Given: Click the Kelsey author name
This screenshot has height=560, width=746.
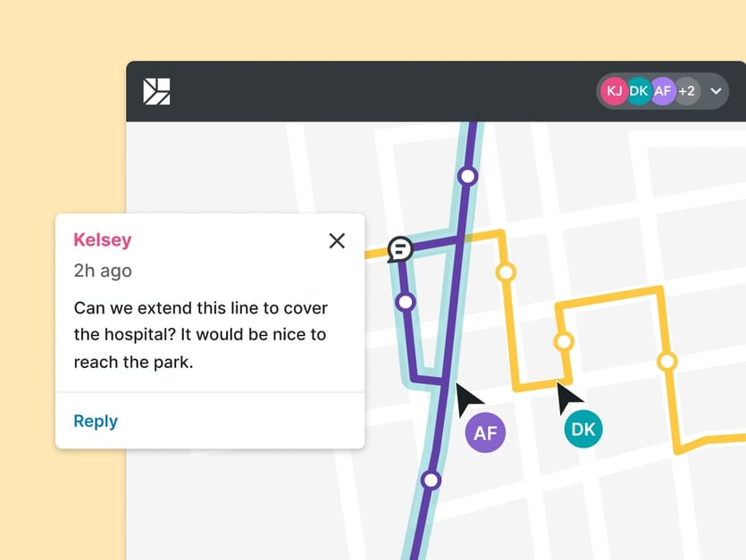Looking at the screenshot, I should pos(103,239).
